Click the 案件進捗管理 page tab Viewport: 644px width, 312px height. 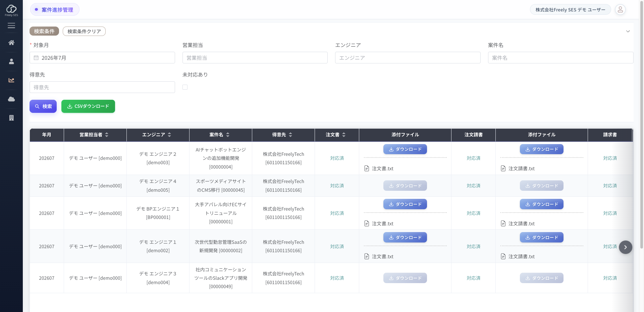[x=55, y=10]
